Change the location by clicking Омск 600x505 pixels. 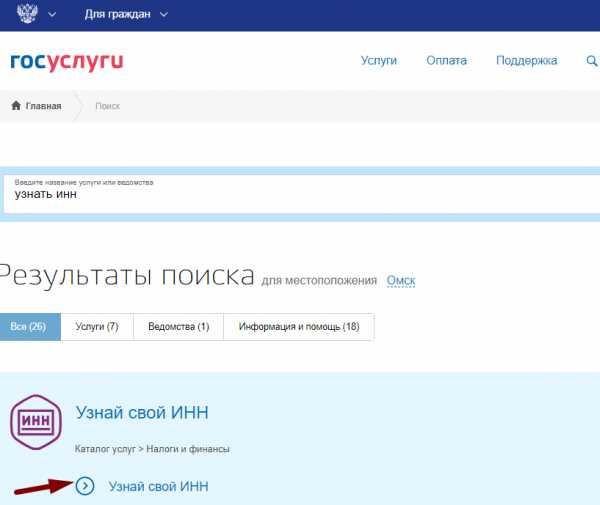pyautogui.click(x=401, y=280)
